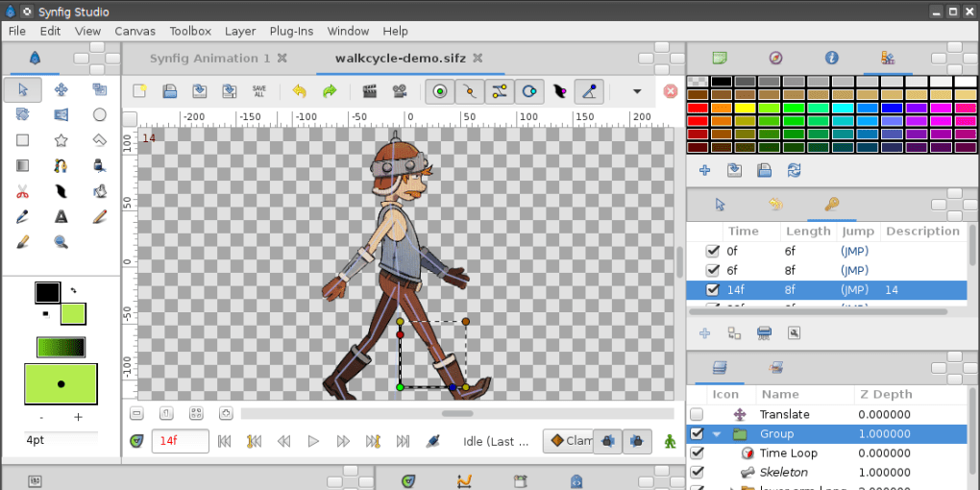
Task: Open the toolbar dropdown arrow
Action: [636, 91]
